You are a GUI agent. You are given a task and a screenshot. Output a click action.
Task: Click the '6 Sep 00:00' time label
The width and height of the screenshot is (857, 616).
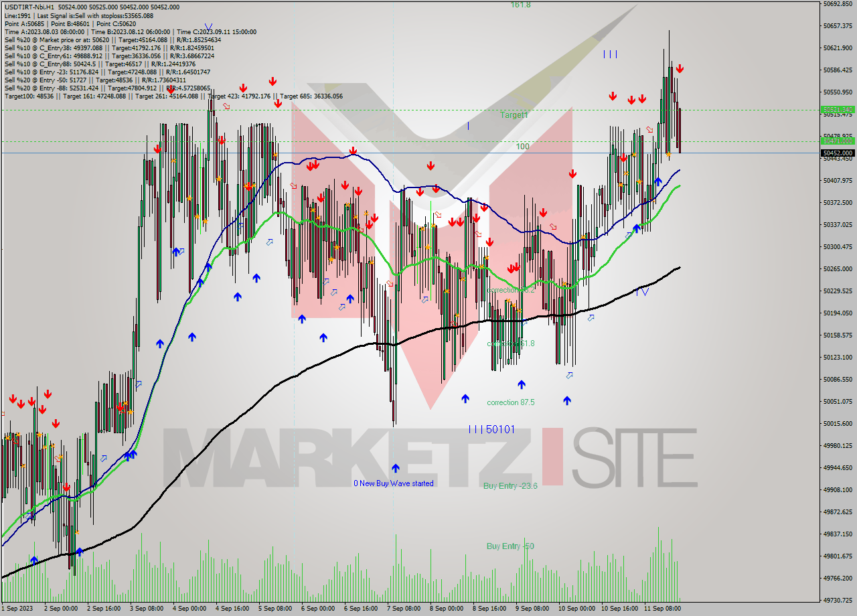(318, 609)
